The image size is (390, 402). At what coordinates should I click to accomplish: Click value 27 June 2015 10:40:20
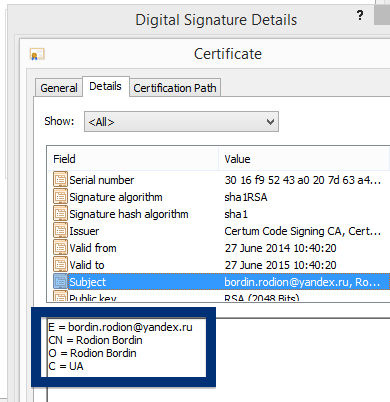(x=280, y=265)
